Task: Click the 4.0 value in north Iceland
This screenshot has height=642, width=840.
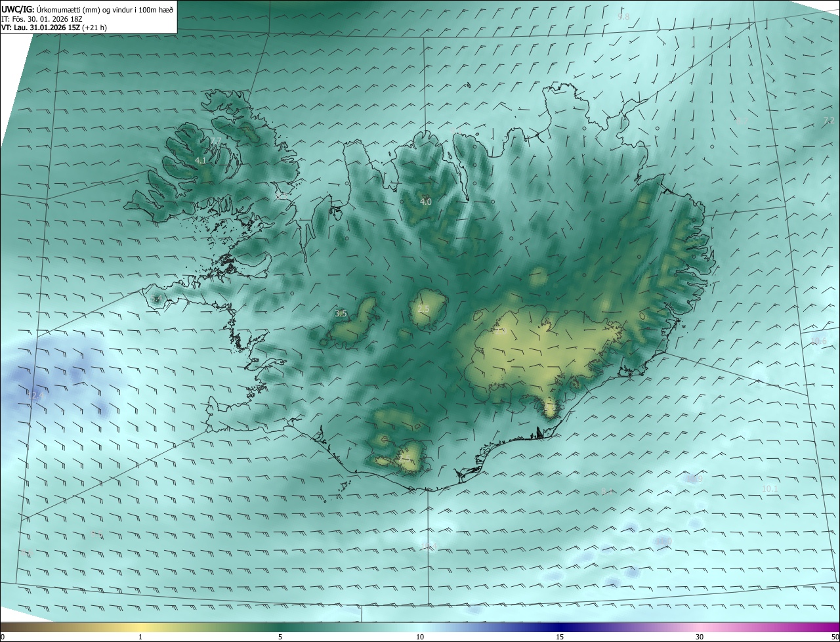Action: point(426,202)
